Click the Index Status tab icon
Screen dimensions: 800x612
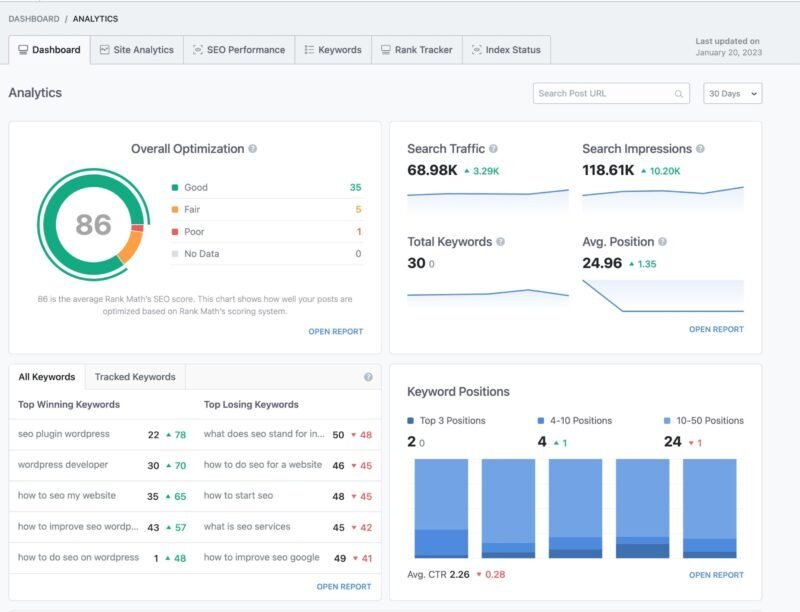coord(477,49)
